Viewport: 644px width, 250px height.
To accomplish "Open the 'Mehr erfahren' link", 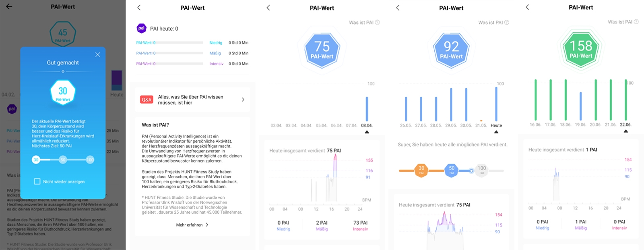I will tap(192, 225).
